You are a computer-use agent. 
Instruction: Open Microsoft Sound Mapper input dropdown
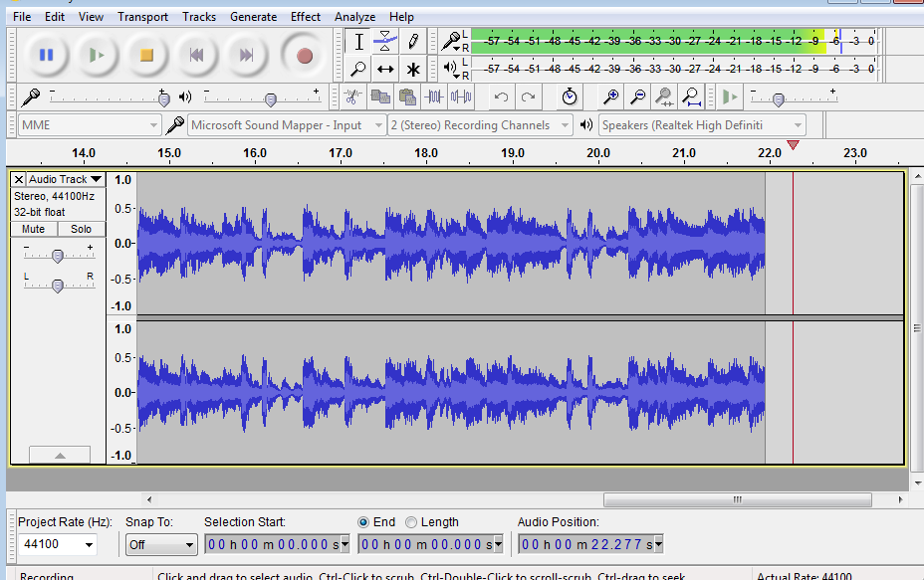287,124
